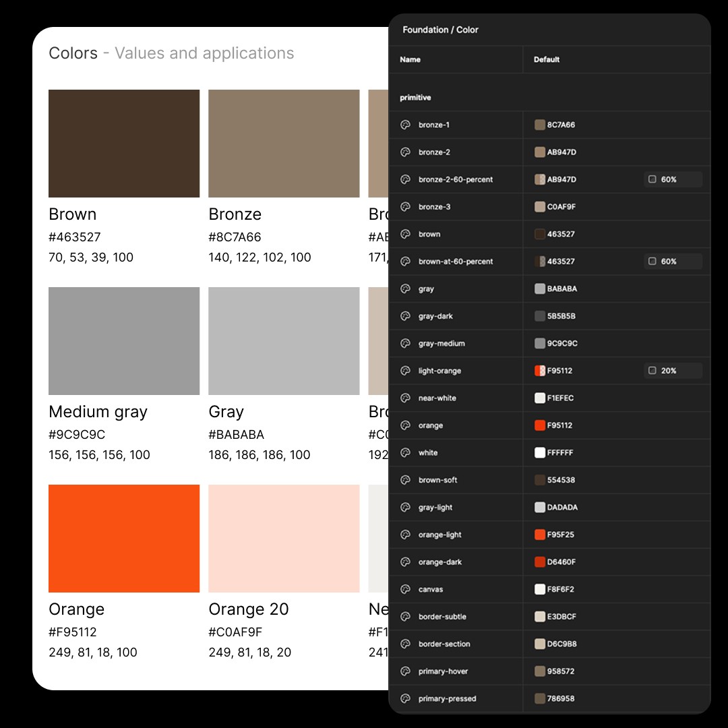Open the D6460F swatch for orange-dark
The image size is (728, 728).
pyautogui.click(x=539, y=562)
